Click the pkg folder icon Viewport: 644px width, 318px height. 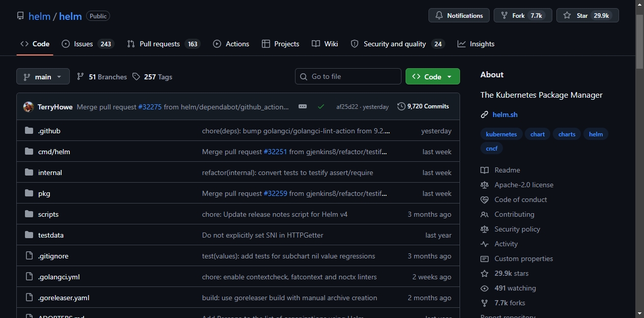[29, 193]
